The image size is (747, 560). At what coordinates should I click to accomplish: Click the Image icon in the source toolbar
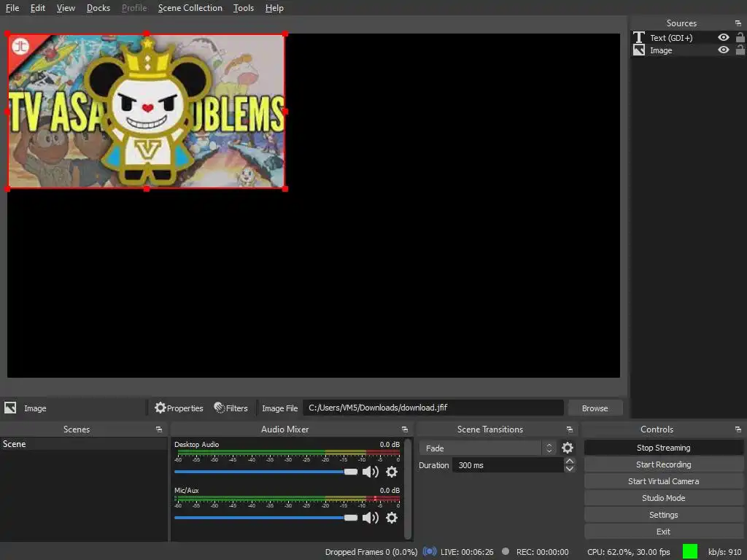click(x=10, y=408)
